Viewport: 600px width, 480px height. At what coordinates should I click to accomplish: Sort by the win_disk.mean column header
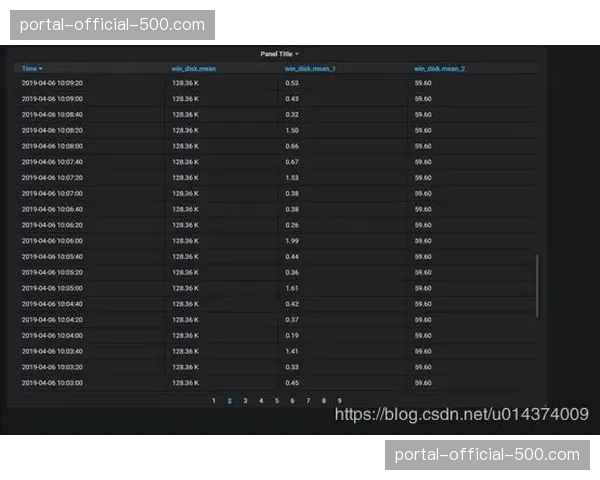(193, 69)
